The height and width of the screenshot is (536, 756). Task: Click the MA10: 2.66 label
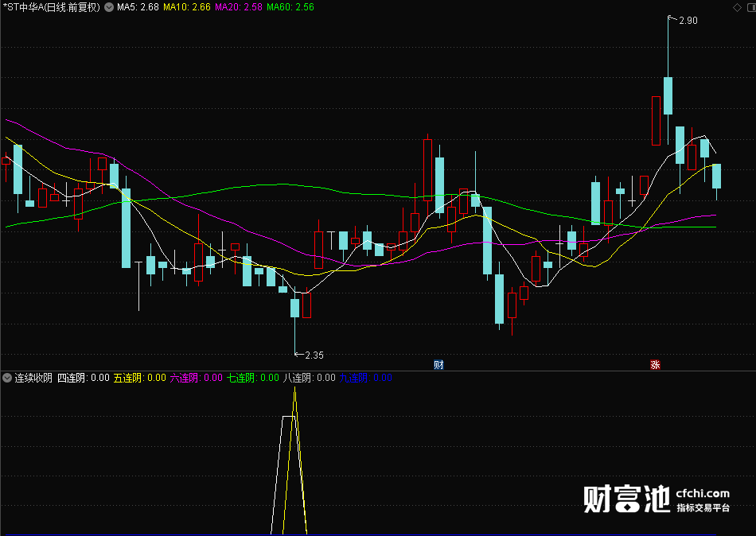tap(186, 7)
